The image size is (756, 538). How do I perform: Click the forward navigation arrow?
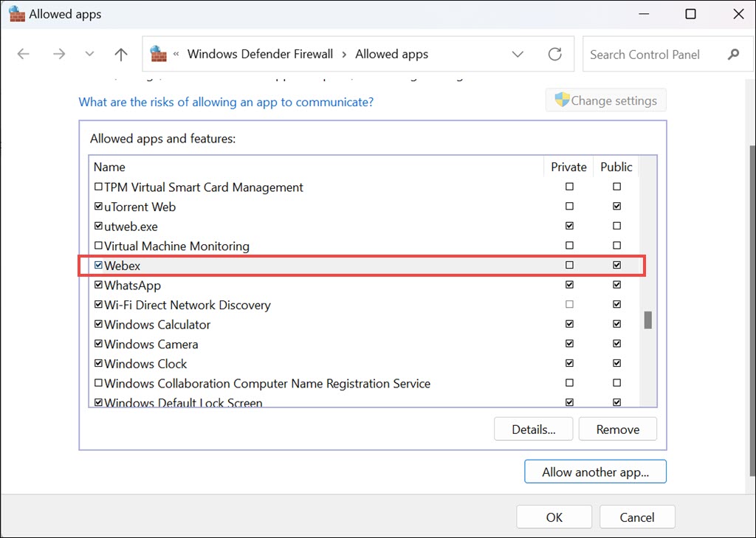(x=59, y=54)
